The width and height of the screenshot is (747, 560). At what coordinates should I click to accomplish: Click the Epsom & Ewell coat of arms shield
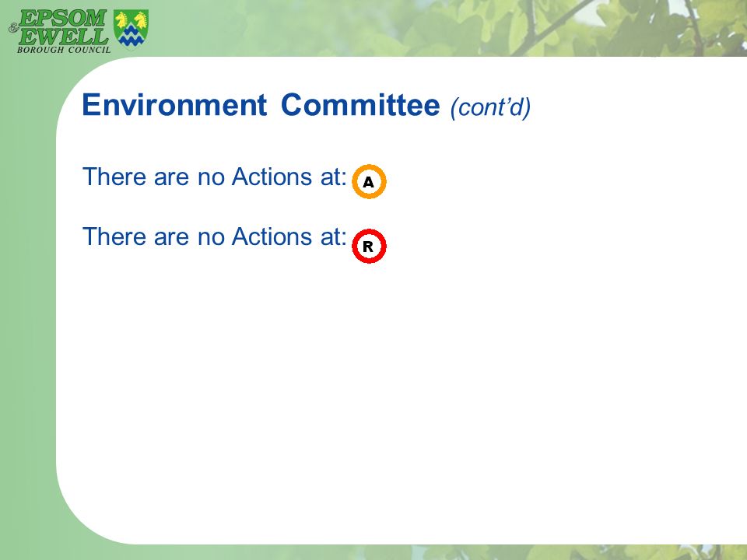(131, 29)
